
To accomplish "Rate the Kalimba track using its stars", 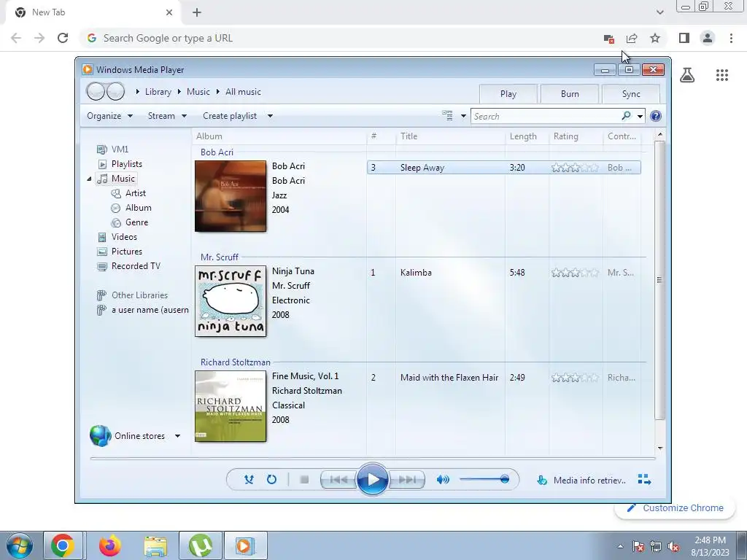I will [575, 273].
